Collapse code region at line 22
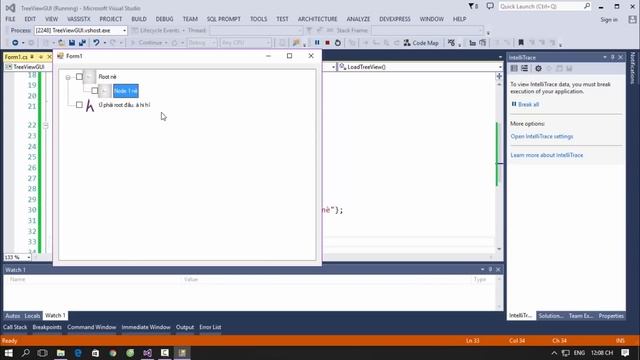Screen dimensions: 640x360 (x=46, y=125)
